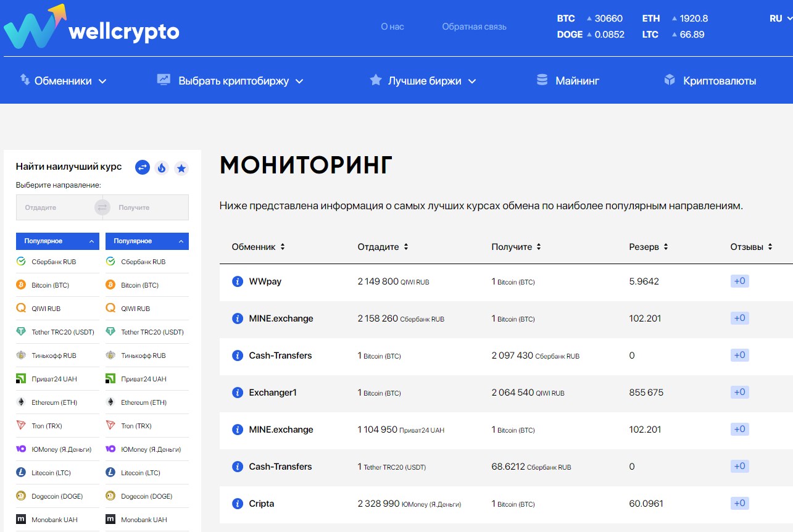Select ЮMoney in give column
Viewport: 793px width, 532px height.
[x=57, y=449]
